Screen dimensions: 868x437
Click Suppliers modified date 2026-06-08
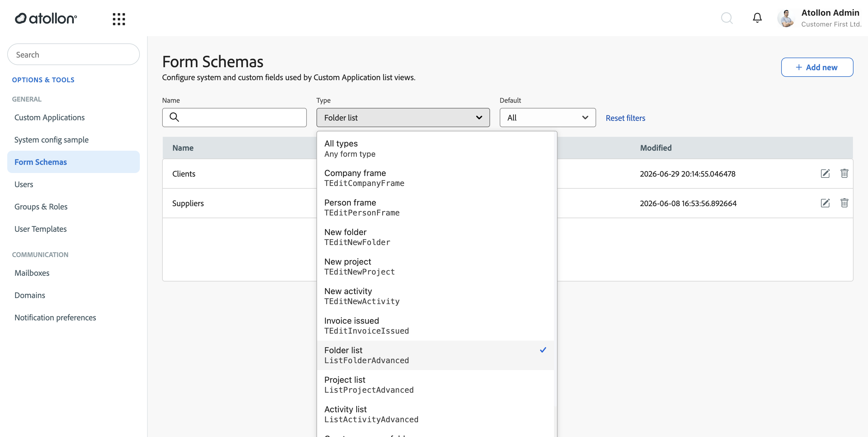click(x=688, y=203)
